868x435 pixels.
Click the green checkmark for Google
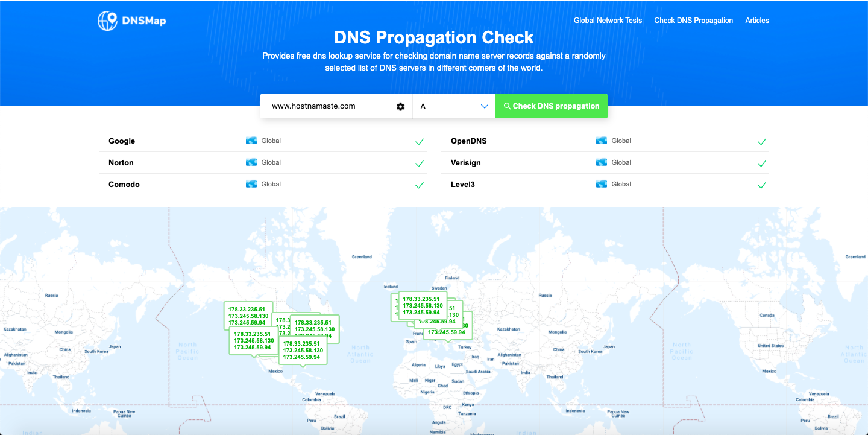coord(420,142)
